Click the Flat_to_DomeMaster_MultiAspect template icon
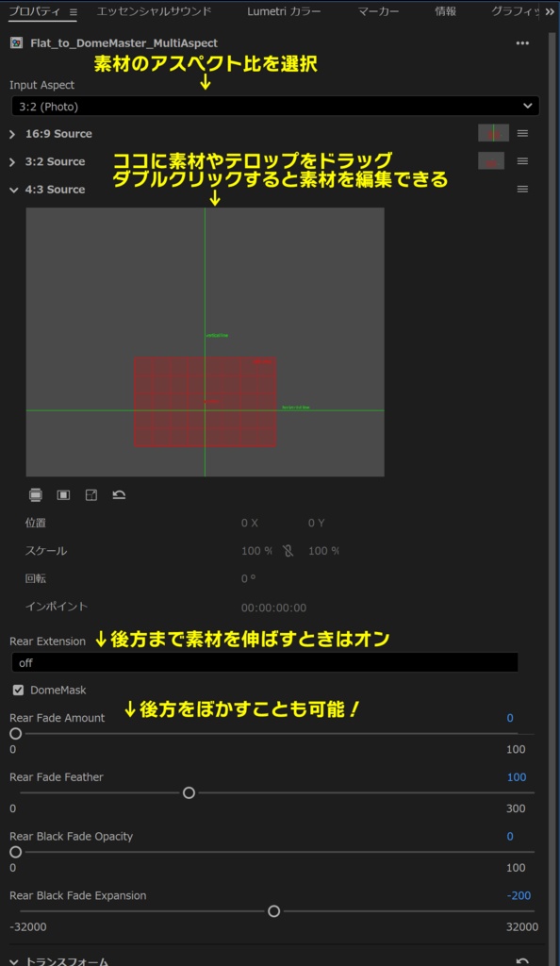 click(x=17, y=43)
